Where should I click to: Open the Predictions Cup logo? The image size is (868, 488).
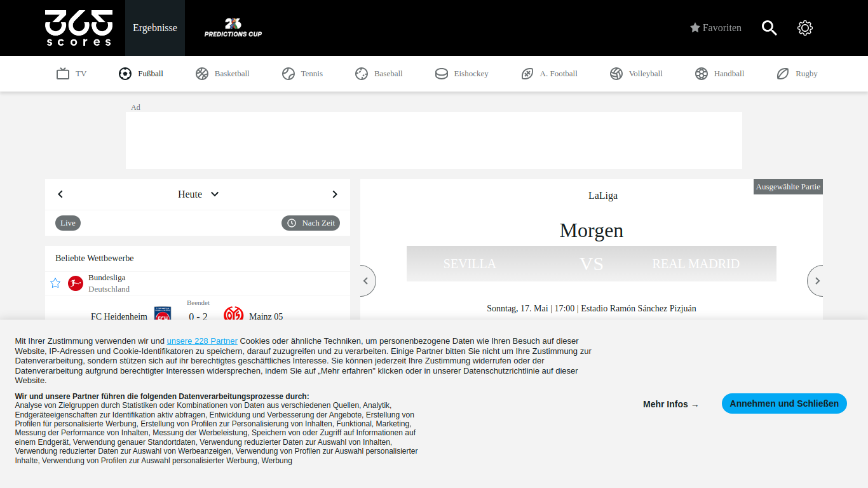coord(233,28)
